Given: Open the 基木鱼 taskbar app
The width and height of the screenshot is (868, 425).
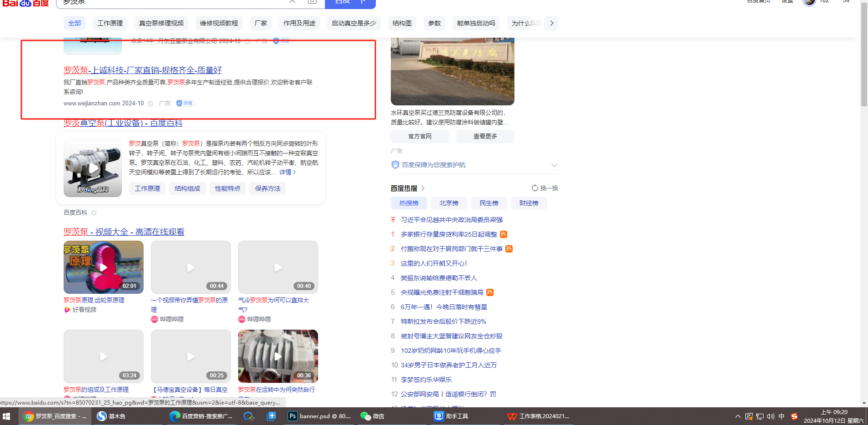Looking at the screenshot, I should 111,416.
